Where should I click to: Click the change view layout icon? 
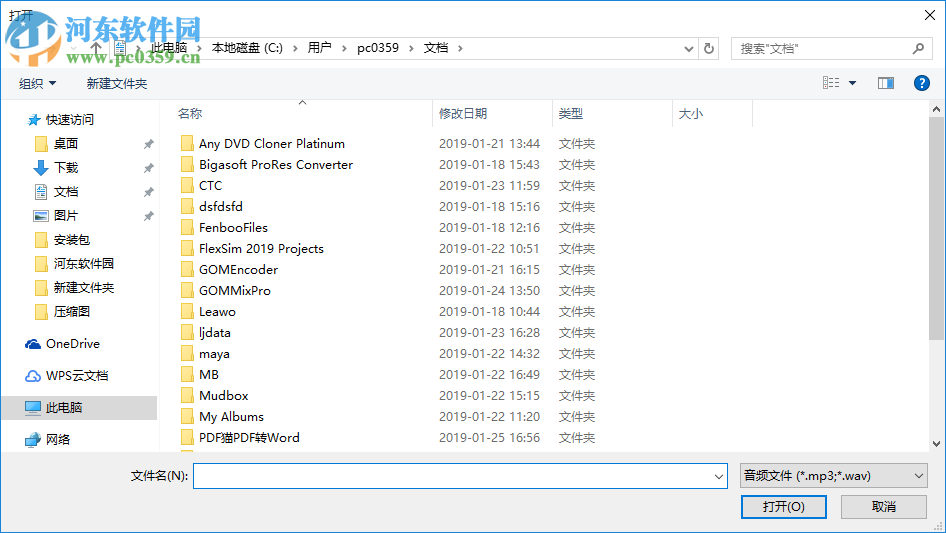(x=831, y=83)
